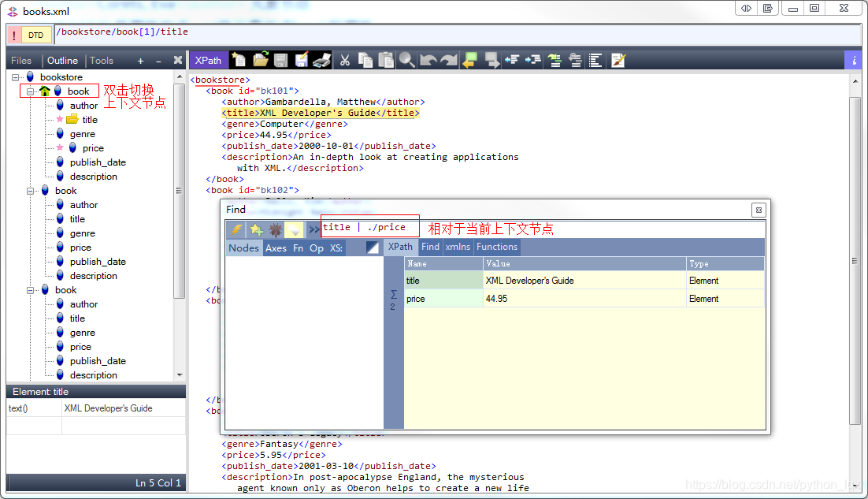Click the Save floppy disk icon
This screenshot has height=499, width=868.
(x=280, y=60)
